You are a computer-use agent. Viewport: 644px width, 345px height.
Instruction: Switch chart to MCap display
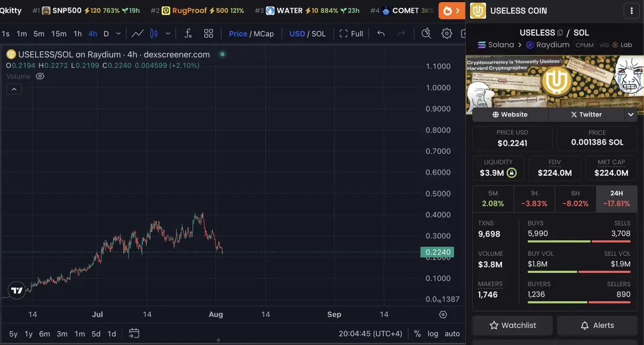click(264, 33)
